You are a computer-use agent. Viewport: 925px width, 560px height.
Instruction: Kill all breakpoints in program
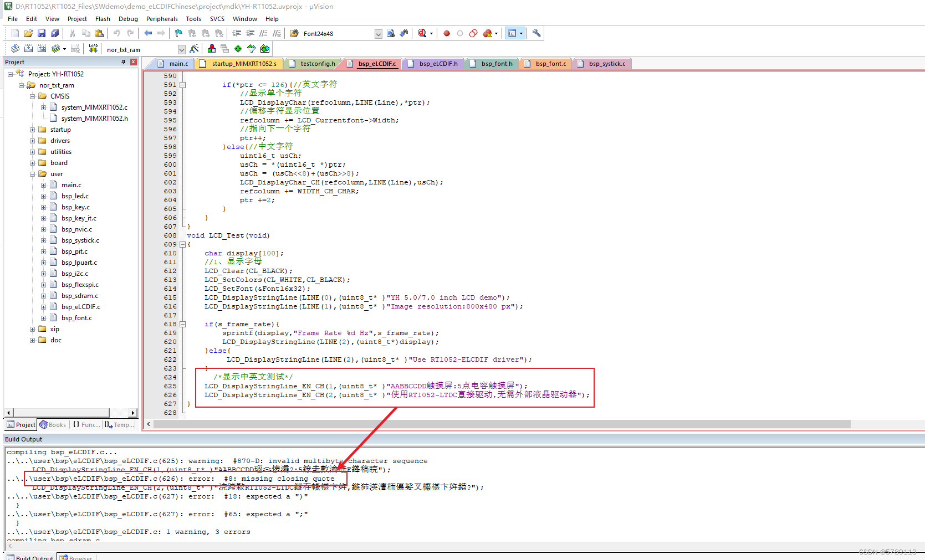pyautogui.click(x=488, y=33)
